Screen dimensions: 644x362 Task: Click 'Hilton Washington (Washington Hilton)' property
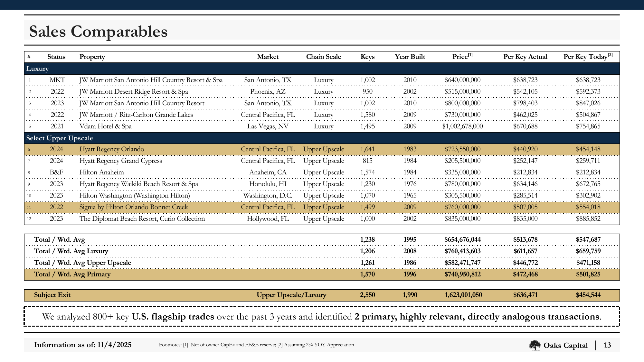(135, 195)
